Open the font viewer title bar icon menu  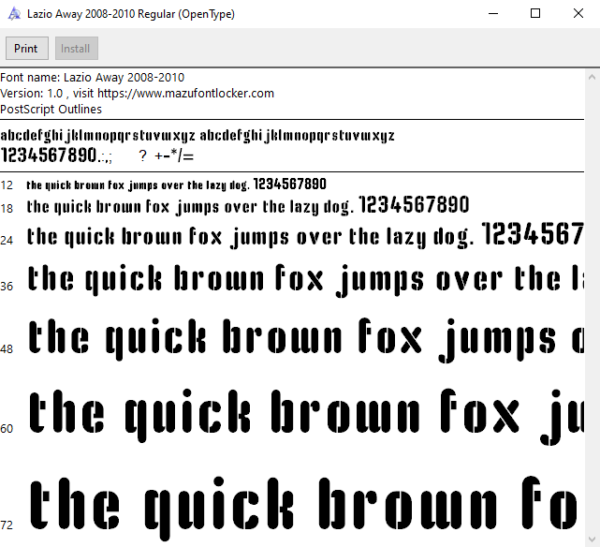pos(14,14)
